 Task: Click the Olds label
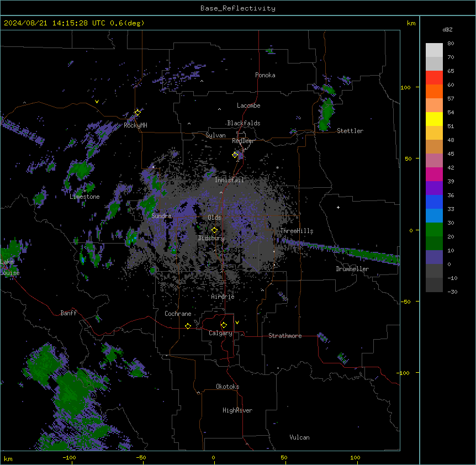coord(214,218)
